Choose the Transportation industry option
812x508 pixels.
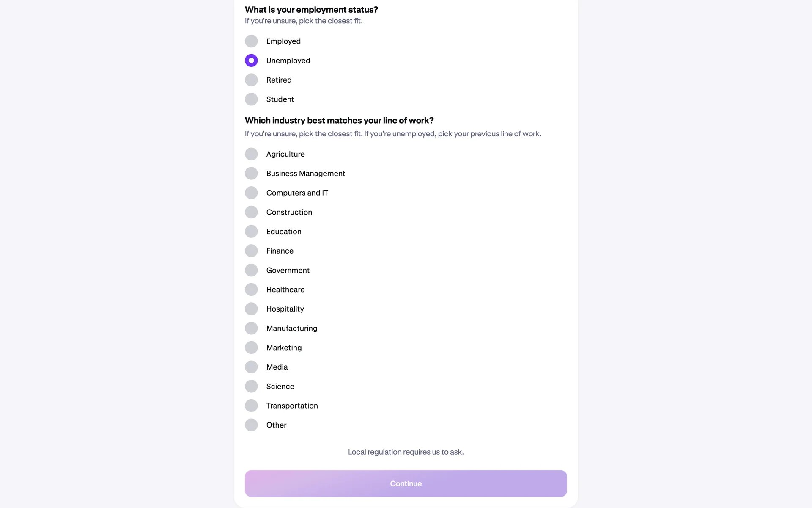click(x=251, y=406)
